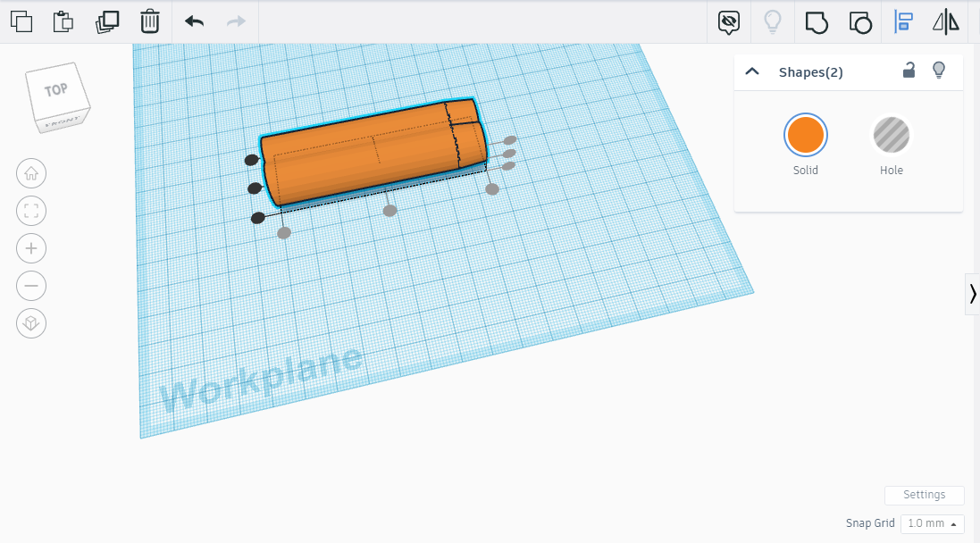Click the Show all lightbulb in the toolbar

tap(773, 21)
